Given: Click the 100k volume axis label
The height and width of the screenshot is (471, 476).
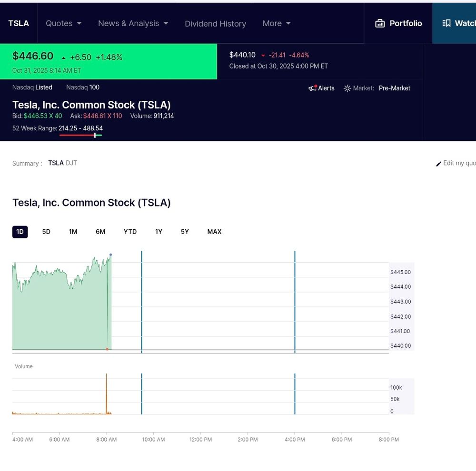Looking at the screenshot, I should (x=396, y=388).
